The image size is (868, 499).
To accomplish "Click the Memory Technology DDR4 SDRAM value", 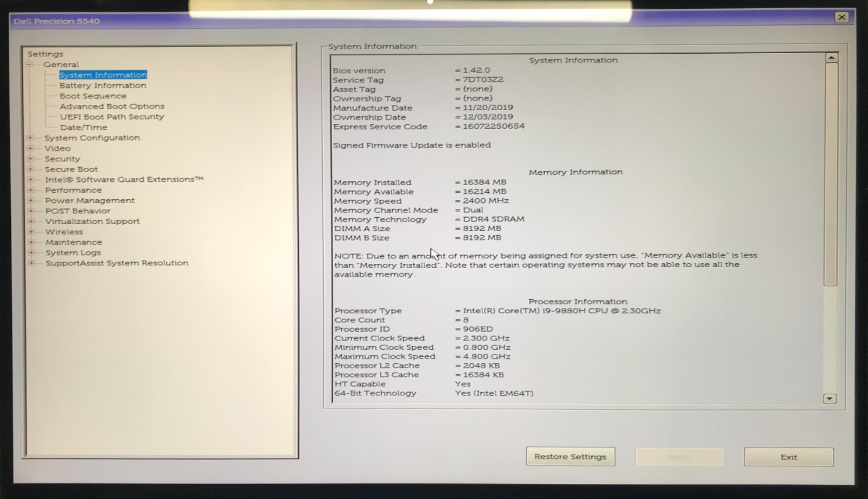I will click(x=493, y=219).
